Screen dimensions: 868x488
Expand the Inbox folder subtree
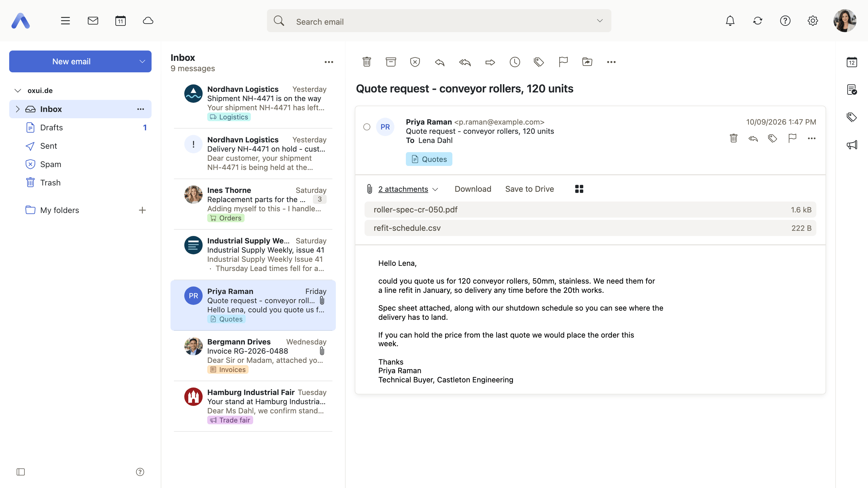[x=18, y=109]
